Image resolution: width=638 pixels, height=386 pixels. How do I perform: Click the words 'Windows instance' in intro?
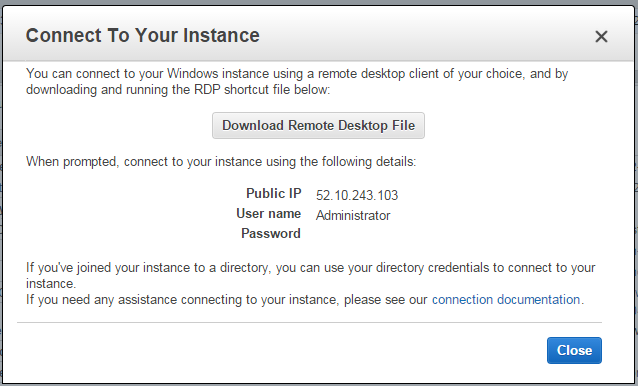pyautogui.click(x=218, y=74)
